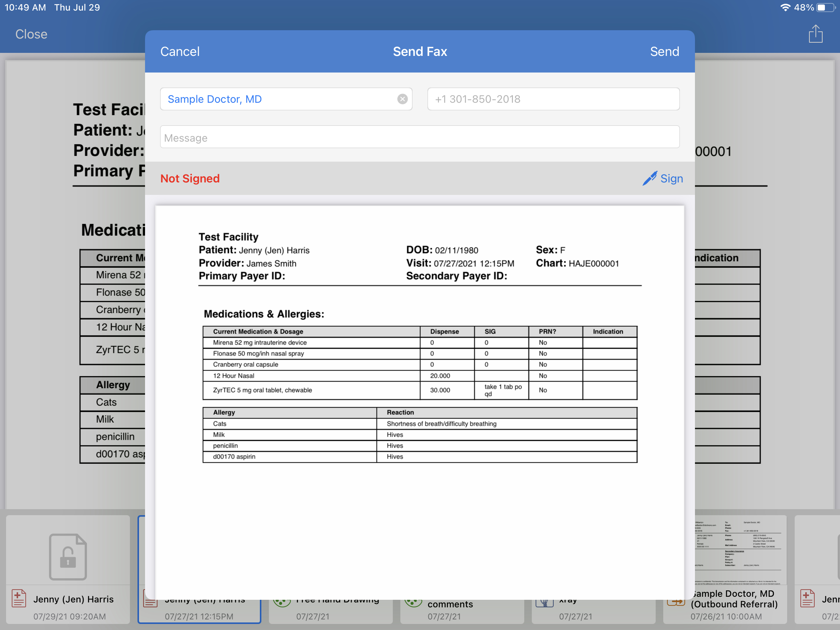Cancel the Send Fax dialog

pyautogui.click(x=180, y=52)
